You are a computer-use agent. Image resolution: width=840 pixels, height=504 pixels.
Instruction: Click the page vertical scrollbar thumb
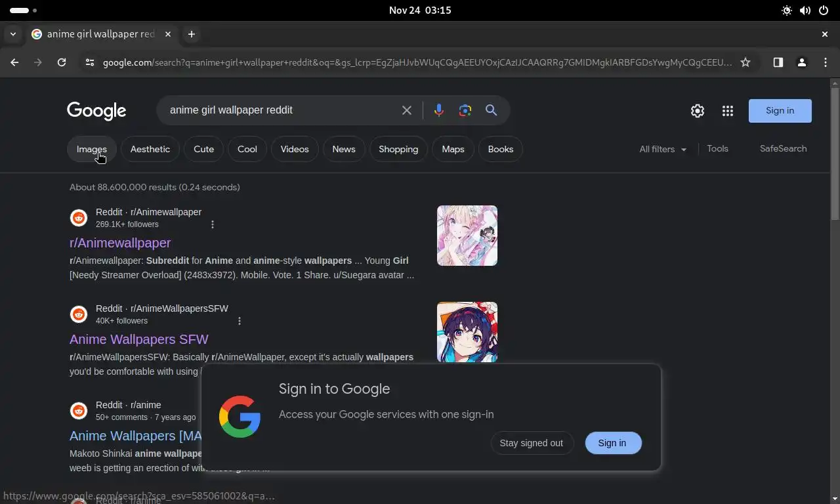point(835,154)
